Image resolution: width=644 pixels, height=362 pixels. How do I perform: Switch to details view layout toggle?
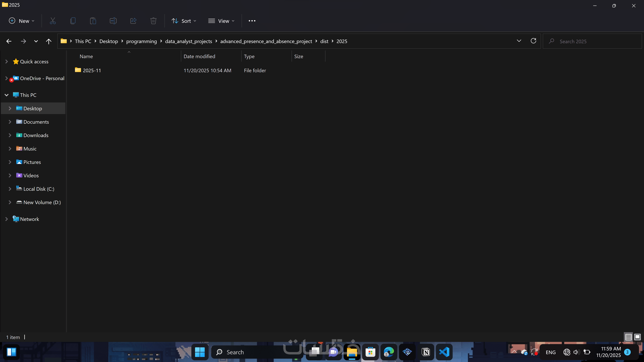(x=628, y=337)
